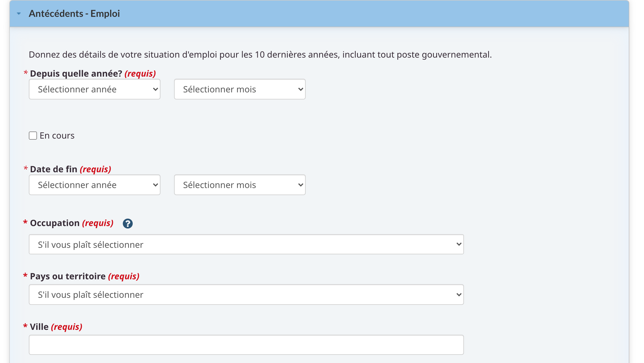644x363 pixels.
Task: Collapse the Antécédents - Emploi section arrow
Action: (x=19, y=14)
